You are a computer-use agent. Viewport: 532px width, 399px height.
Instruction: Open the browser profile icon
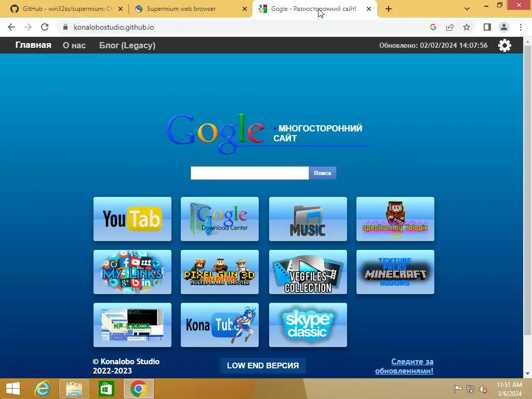click(x=504, y=27)
